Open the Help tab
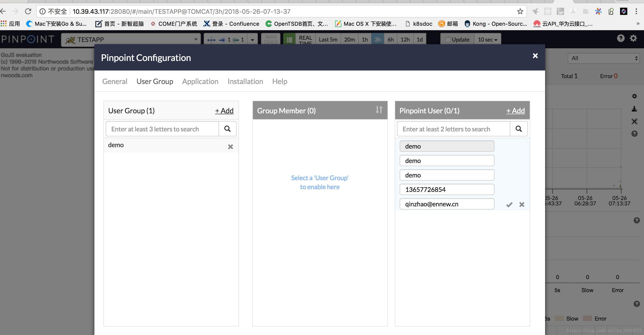Screen dimensions: 644x335 point(280,81)
